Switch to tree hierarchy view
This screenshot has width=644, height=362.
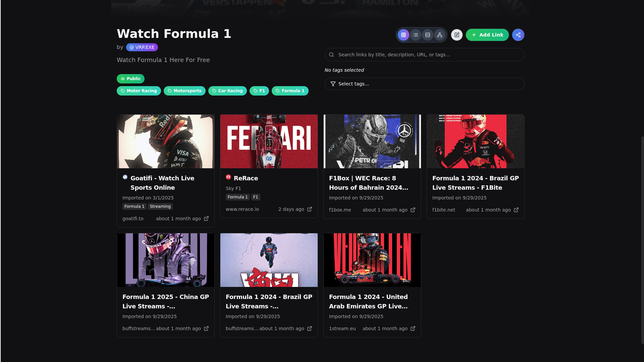[x=440, y=35]
